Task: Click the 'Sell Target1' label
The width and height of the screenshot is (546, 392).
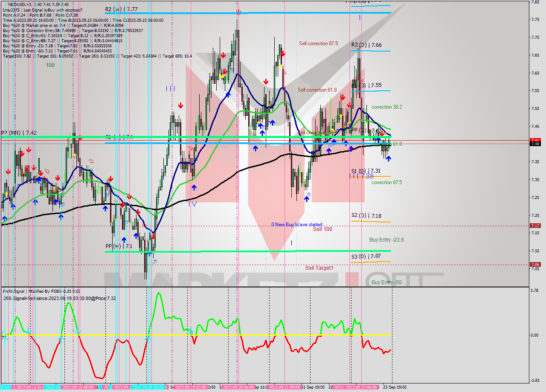Action: pyautogui.click(x=319, y=268)
